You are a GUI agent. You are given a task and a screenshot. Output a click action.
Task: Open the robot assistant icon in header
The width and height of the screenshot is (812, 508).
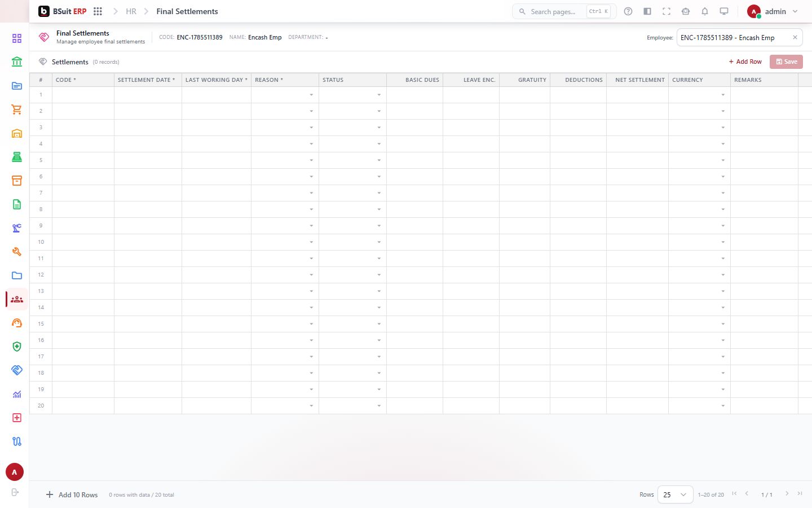click(x=686, y=11)
